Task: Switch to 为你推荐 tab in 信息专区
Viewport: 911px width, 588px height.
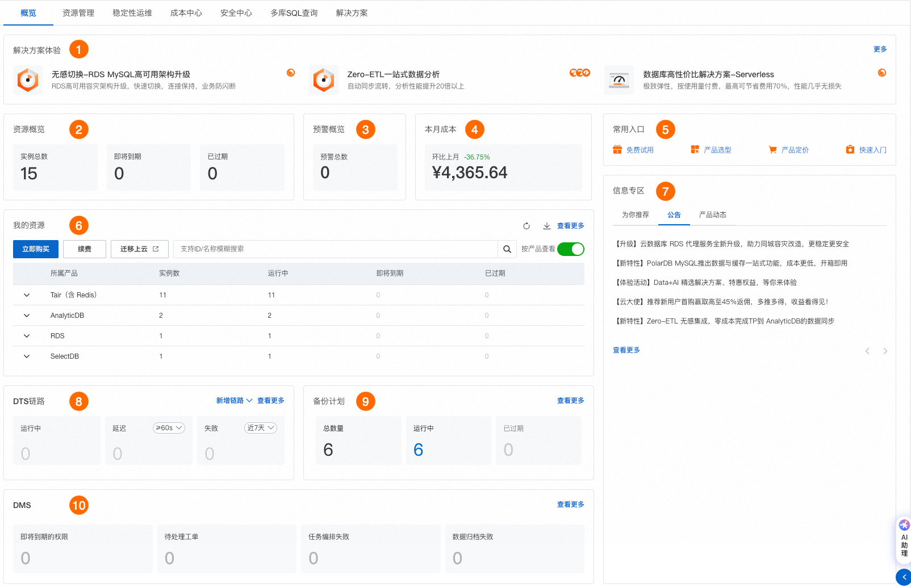Action: pyautogui.click(x=636, y=215)
